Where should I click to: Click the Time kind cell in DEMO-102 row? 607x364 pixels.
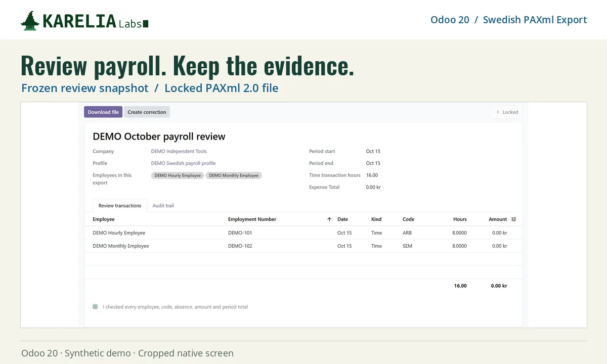[x=377, y=246]
